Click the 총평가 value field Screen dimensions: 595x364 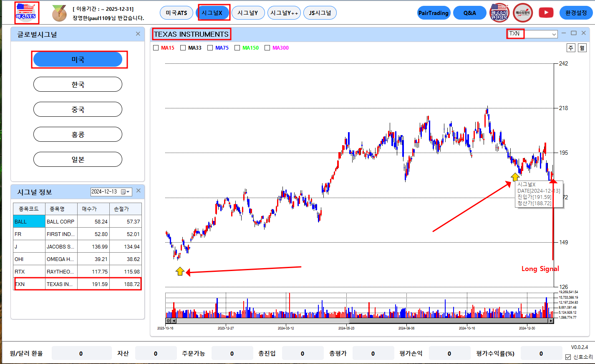coord(373,353)
